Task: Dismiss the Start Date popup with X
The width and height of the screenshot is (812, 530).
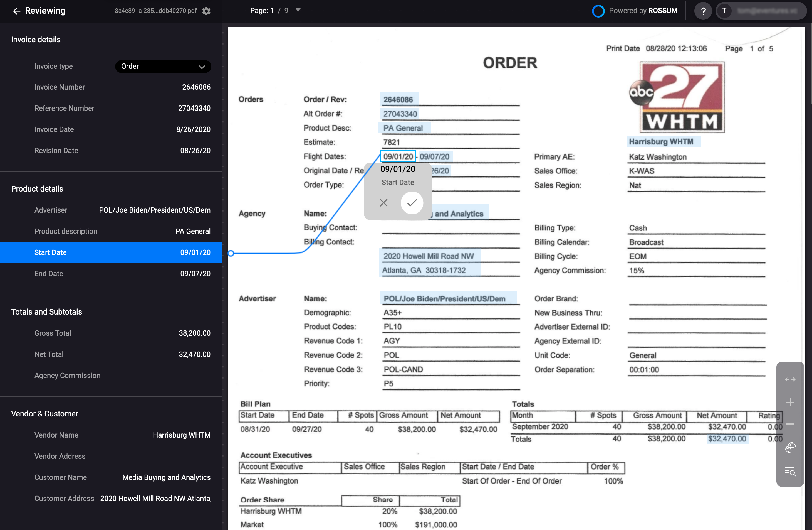Action: point(383,203)
